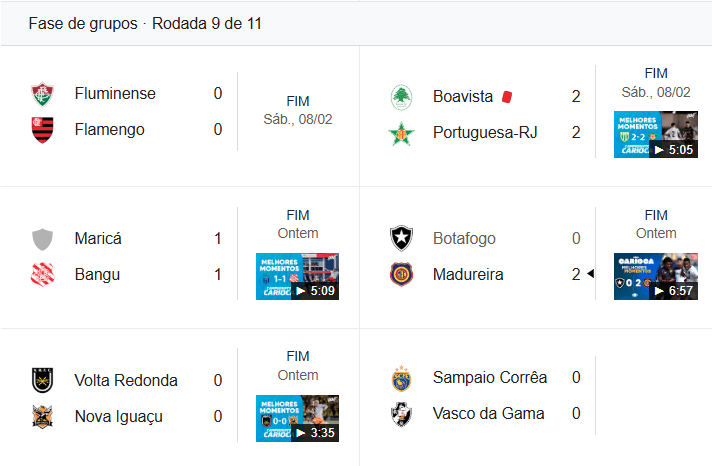712x466 pixels.
Task: Click the Bangu red striped crest
Action: tap(42, 274)
